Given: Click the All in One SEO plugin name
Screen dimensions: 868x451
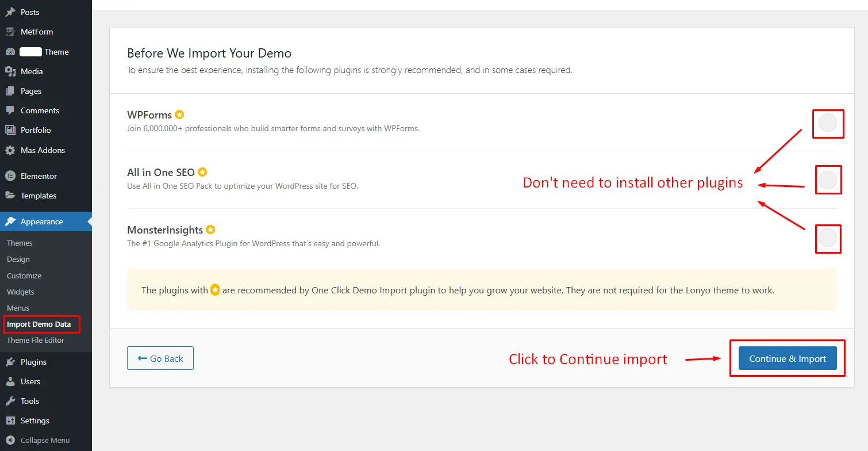Looking at the screenshot, I should point(161,172).
